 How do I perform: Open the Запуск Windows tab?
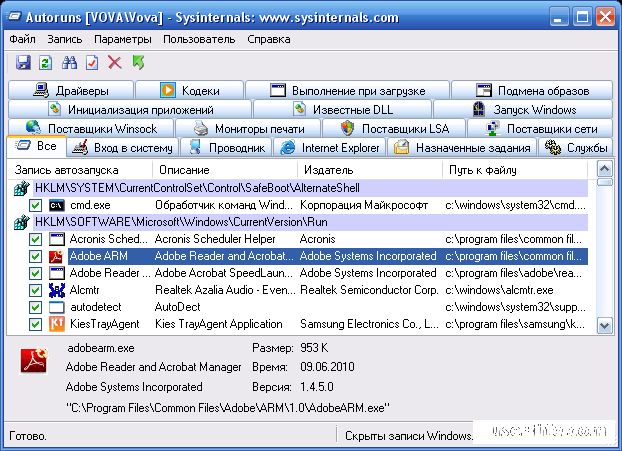523,109
